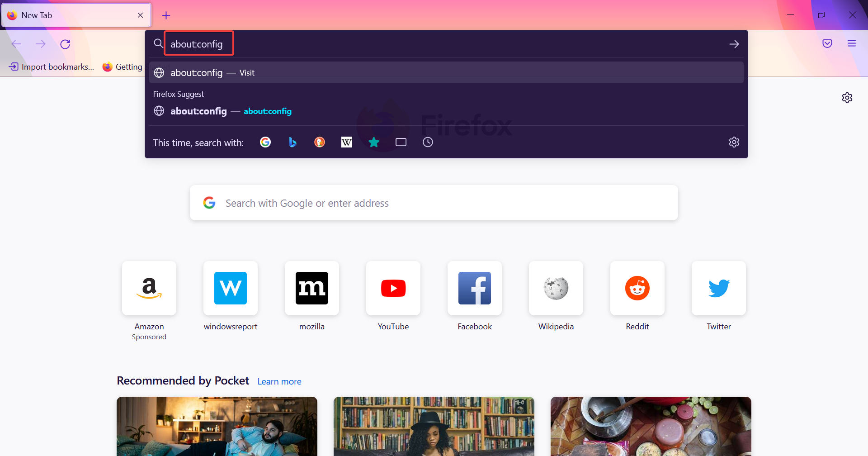Click the Search with Google input field
This screenshot has width=868, height=456.
(434, 203)
